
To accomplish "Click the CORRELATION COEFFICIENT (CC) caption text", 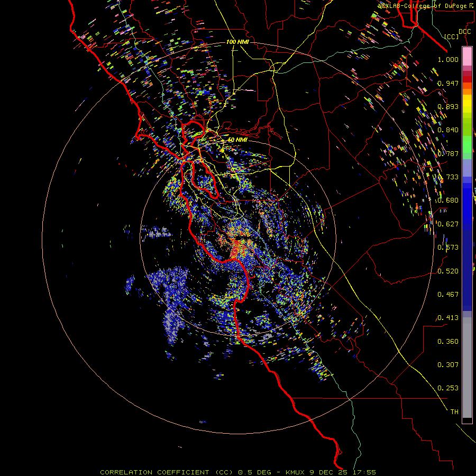I will (x=167, y=472).
